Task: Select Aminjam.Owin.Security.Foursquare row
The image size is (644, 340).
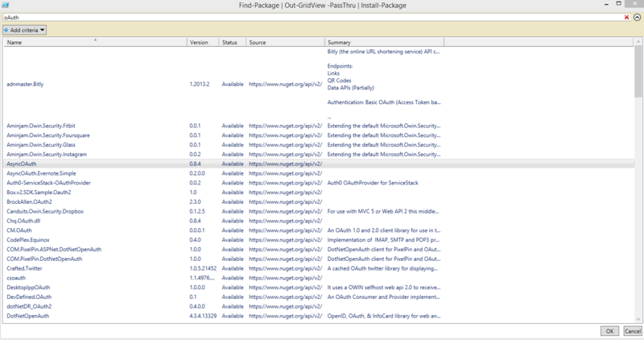Action: (x=319, y=135)
